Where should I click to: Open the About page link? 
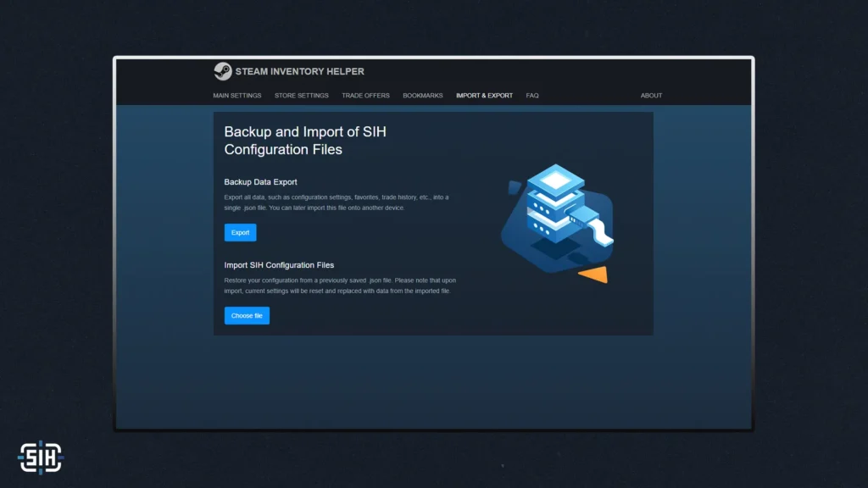pyautogui.click(x=651, y=96)
